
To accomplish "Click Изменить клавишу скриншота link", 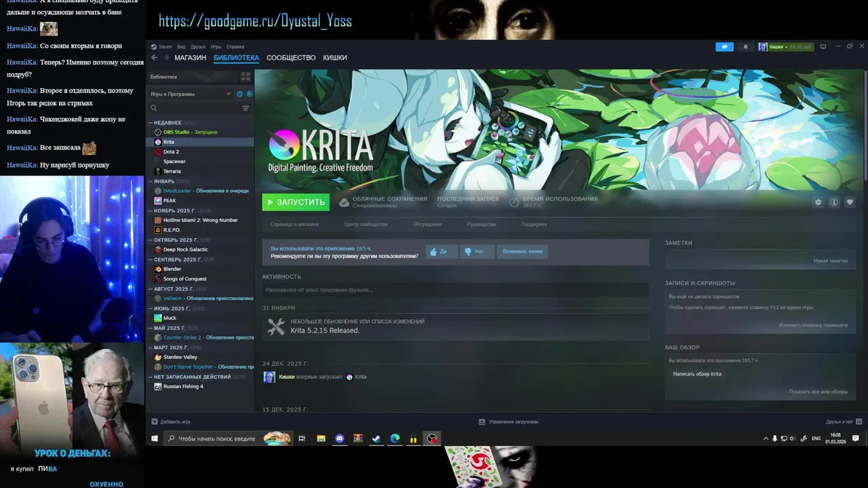I will (813, 325).
